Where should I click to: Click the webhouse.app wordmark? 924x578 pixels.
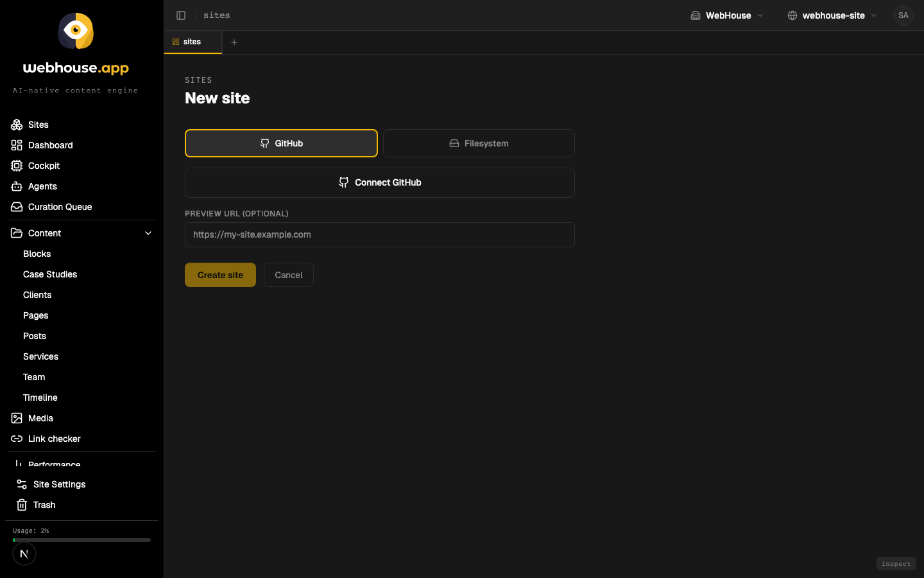tap(76, 68)
